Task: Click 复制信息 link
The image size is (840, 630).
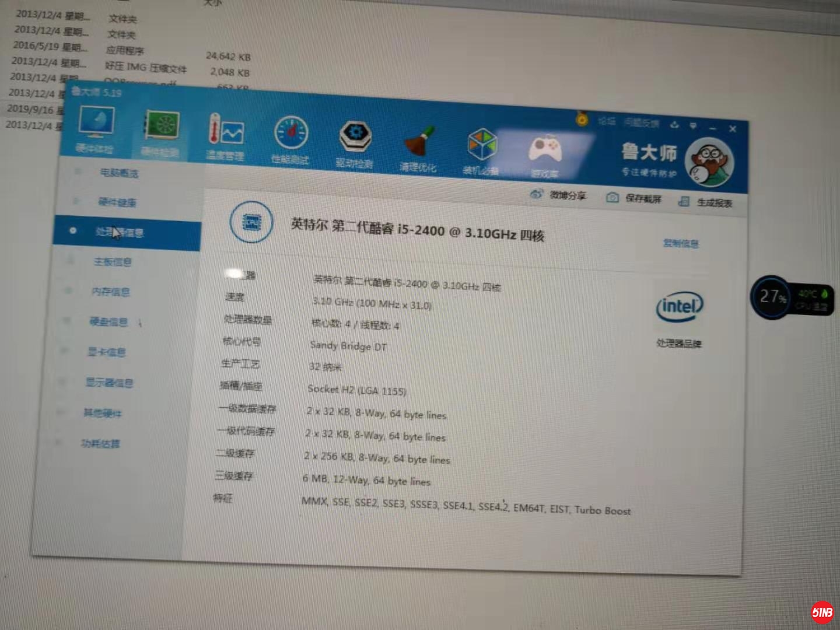Action: [x=680, y=243]
